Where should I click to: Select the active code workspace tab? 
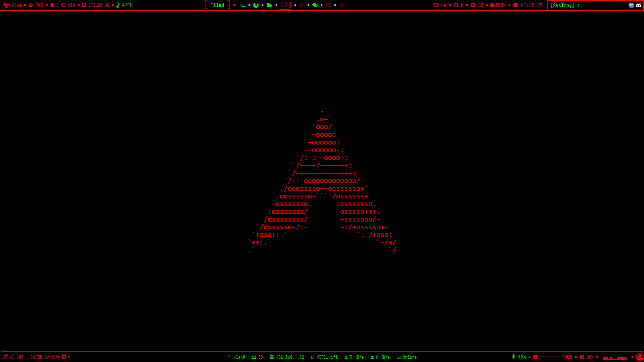pos(286,5)
